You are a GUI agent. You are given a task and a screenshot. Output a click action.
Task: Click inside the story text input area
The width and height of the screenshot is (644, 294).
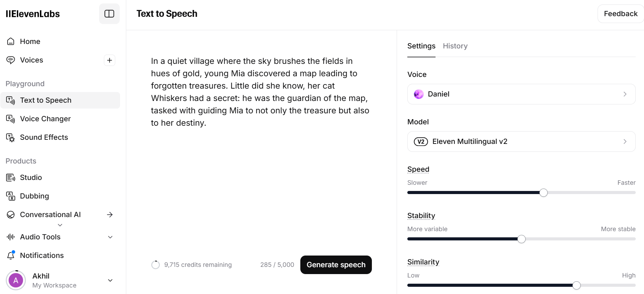coord(260,92)
